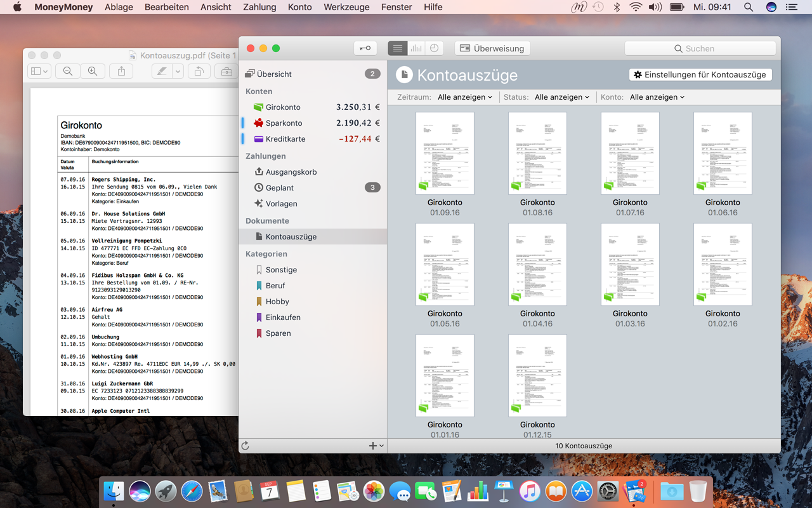The image size is (812, 508).
Task: Launch Safari from the Dock
Action: pyautogui.click(x=192, y=491)
